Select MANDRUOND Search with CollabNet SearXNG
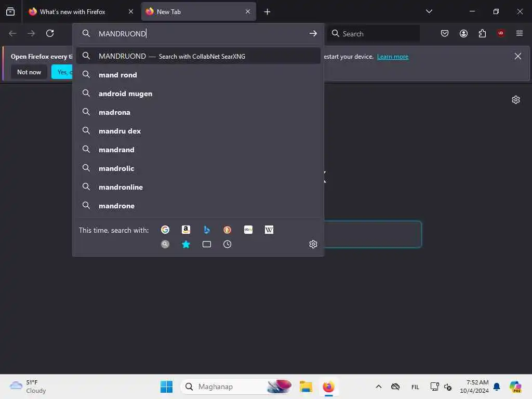Screen dimensions: 532x399 pyautogui.click(x=198, y=56)
